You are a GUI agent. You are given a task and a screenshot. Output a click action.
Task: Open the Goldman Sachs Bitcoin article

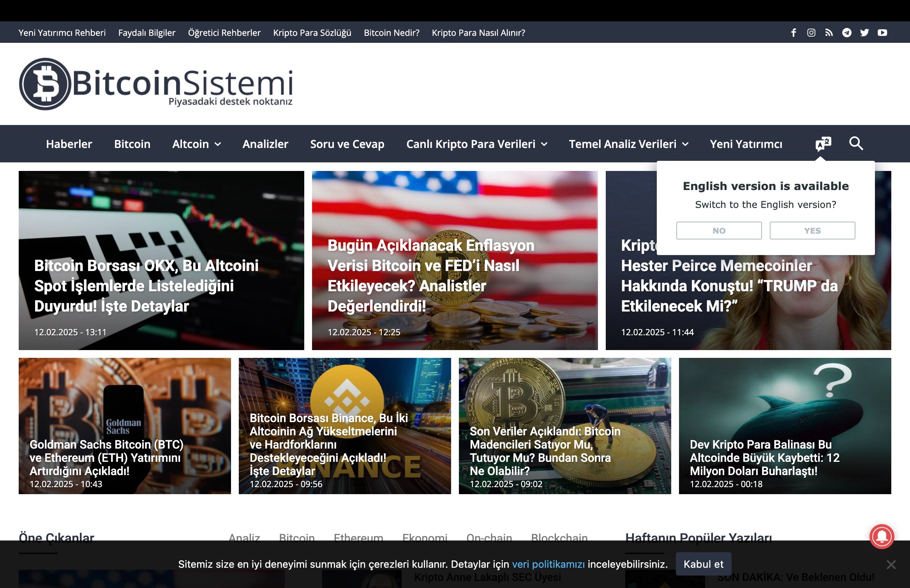click(125, 426)
